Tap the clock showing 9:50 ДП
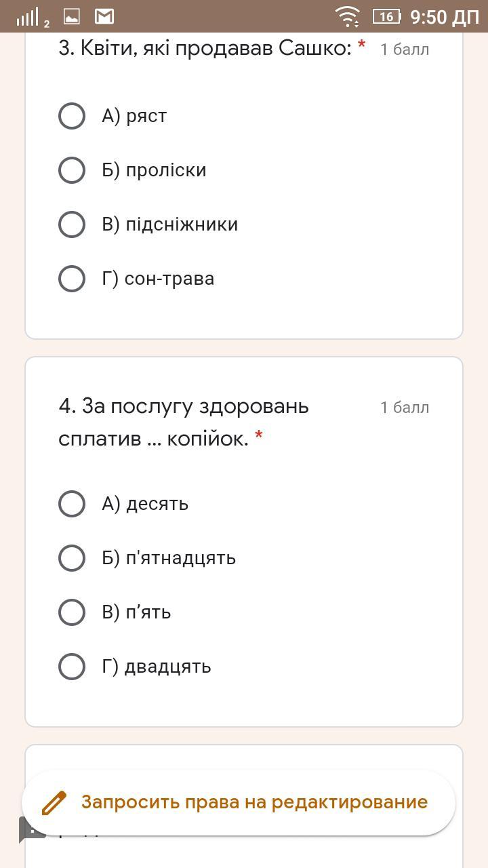The height and width of the screenshot is (868, 488). [x=444, y=17]
